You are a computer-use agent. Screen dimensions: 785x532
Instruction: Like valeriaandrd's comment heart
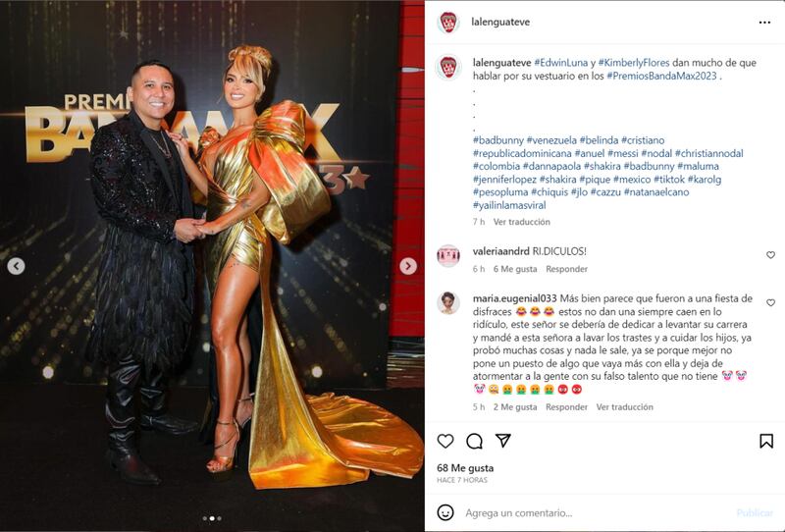[770, 255]
